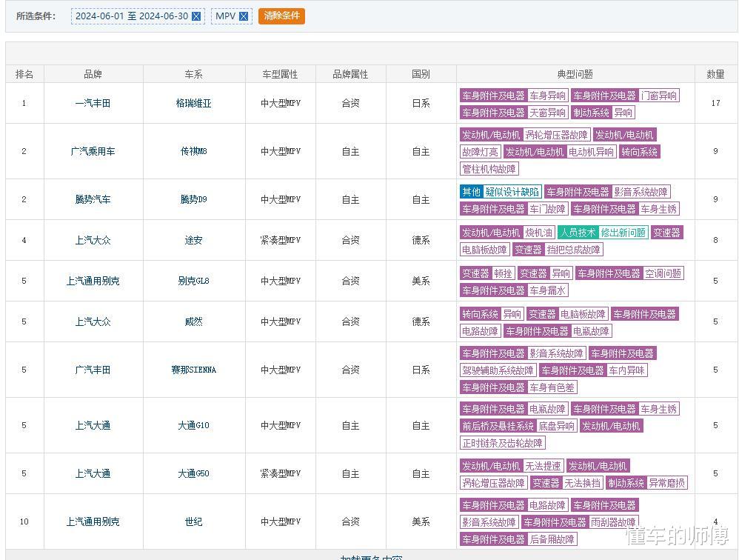
Task: Remove the 2024-06-01 至 2024-06-30 date filter
Action: click(x=196, y=16)
